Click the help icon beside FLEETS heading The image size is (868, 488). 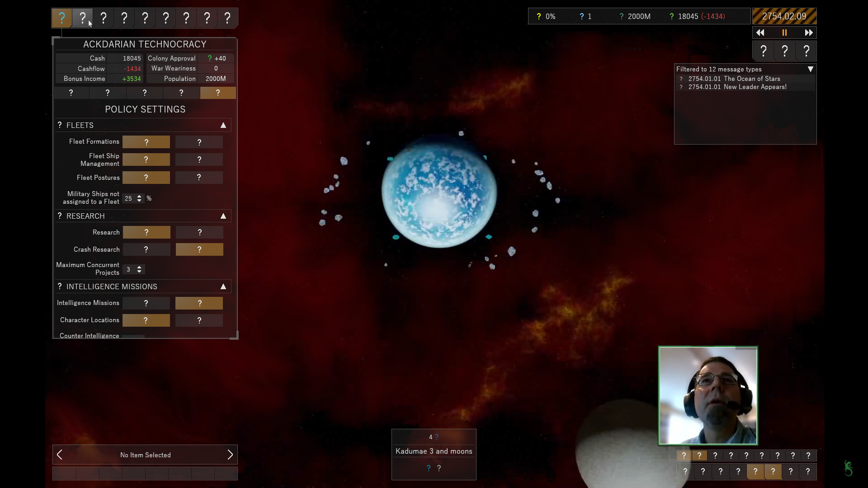point(60,125)
